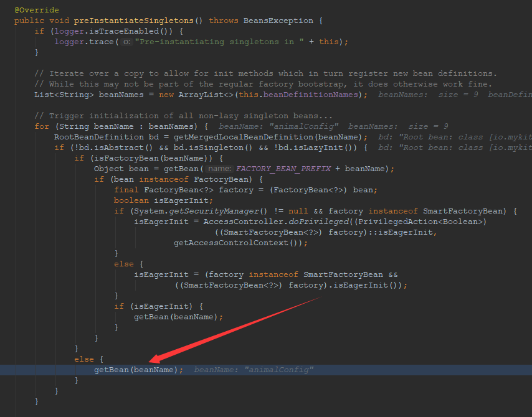Click getBean(beanName) on the highlighted line

[x=138, y=370]
